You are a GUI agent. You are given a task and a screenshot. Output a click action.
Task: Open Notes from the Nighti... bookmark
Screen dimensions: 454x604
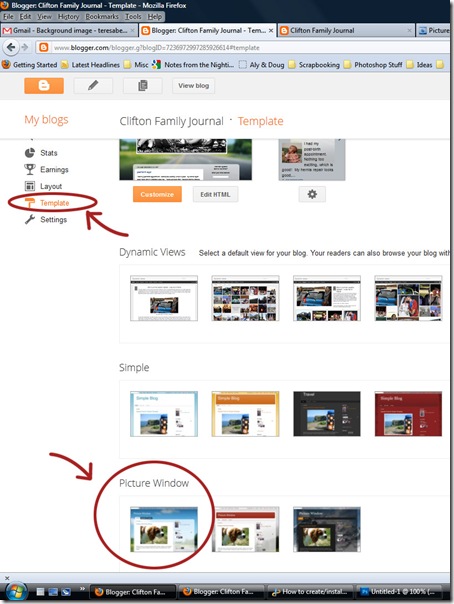193,65
